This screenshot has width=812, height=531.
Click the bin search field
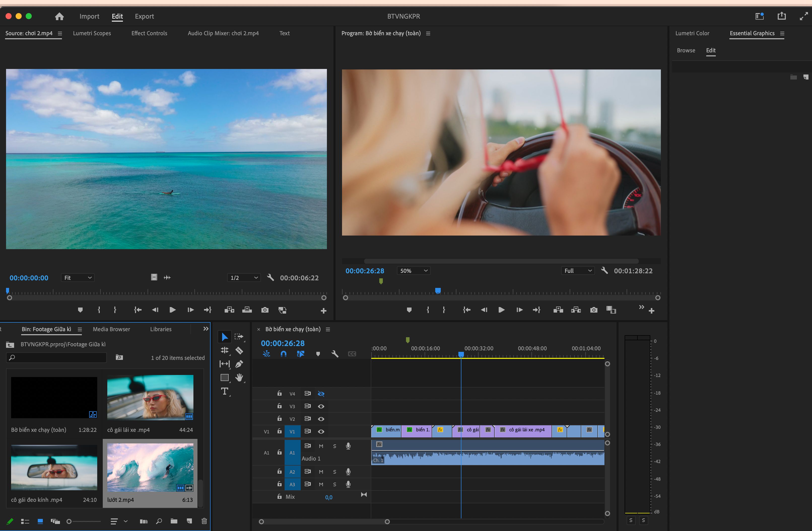pos(56,358)
